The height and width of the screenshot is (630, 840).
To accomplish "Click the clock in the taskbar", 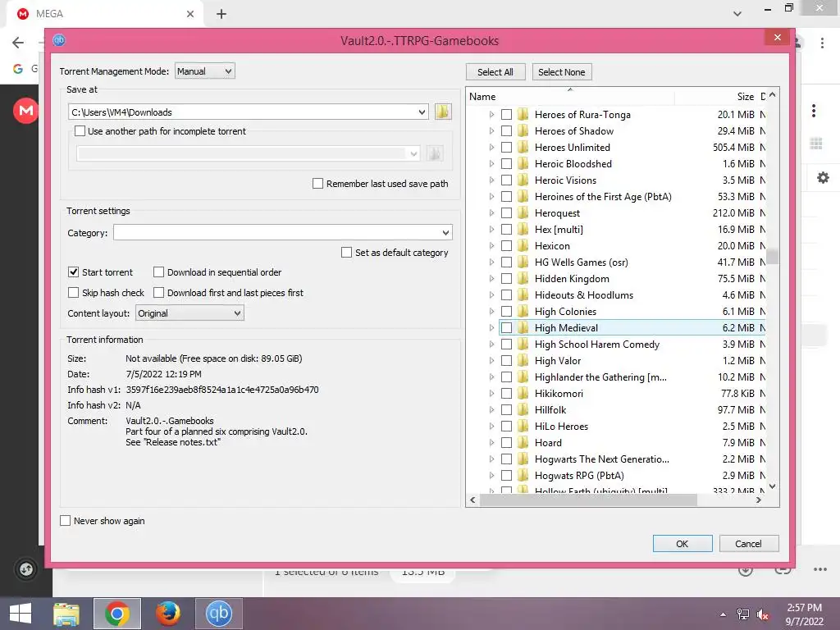I will (804, 614).
